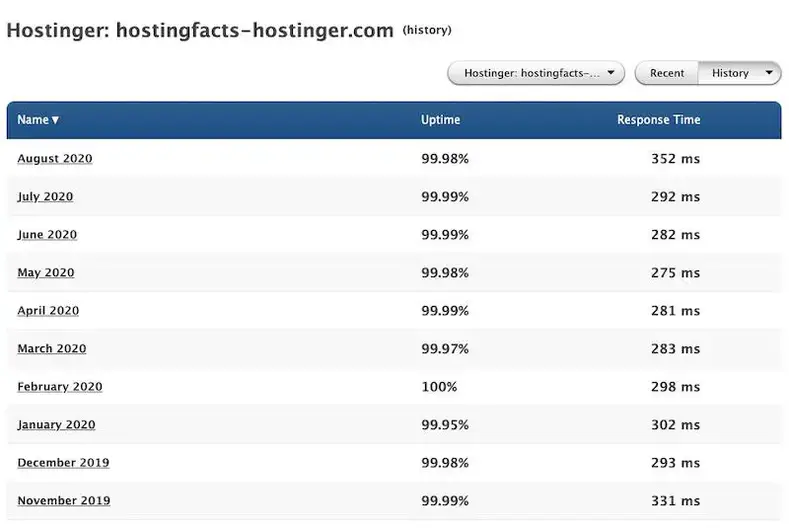Open the January 2020 report link
This screenshot has width=789, height=529.
pyautogui.click(x=56, y=424)
